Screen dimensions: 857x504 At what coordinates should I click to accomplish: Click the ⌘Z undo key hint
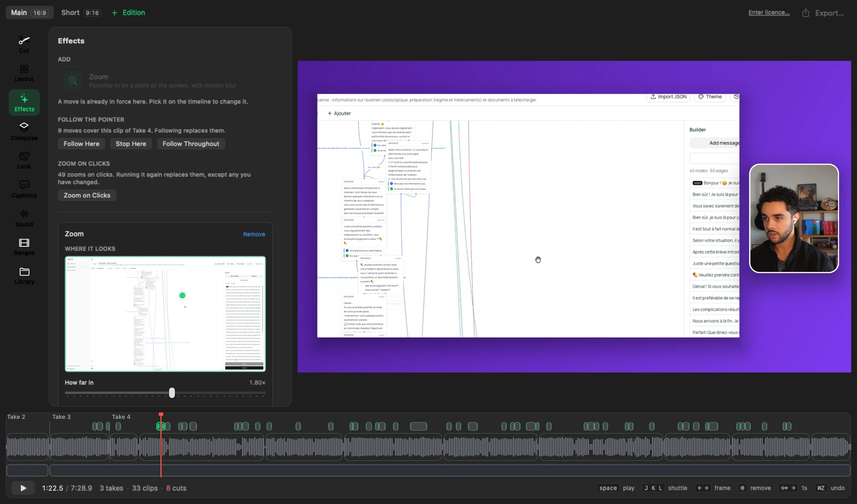tap(821, 488)
